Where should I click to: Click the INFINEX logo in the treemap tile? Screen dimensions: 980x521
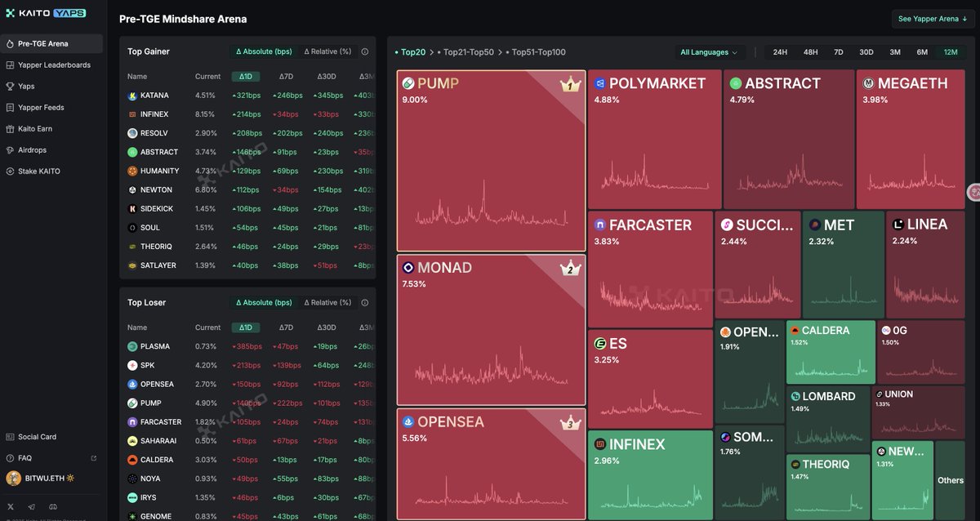(x=599, y=444)
